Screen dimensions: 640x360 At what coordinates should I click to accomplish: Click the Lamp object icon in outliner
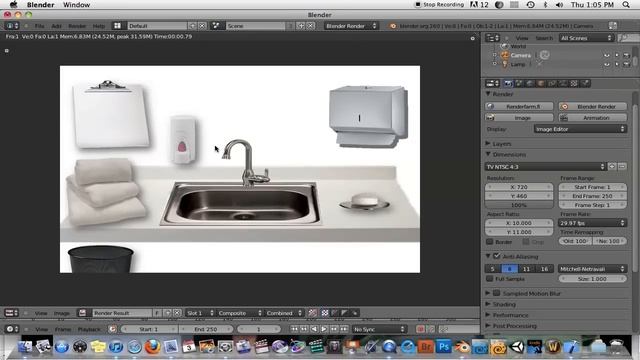click(505, 64)
